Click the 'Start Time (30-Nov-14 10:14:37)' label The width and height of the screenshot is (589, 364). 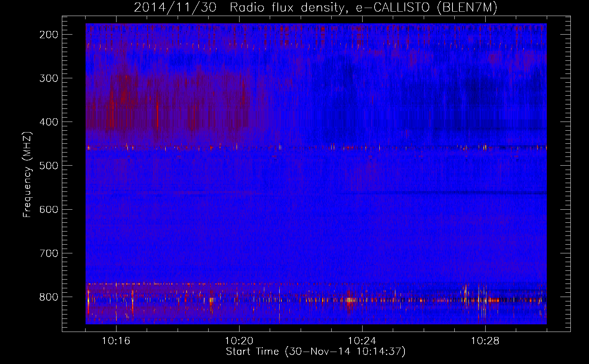coord(316,352)
